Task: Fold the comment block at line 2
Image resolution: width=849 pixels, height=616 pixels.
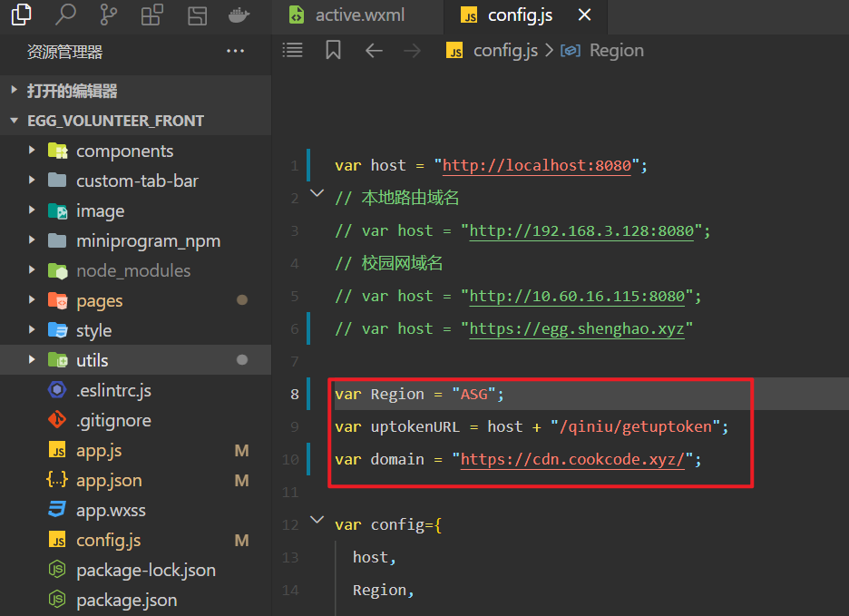Action: tap(317, 194)
